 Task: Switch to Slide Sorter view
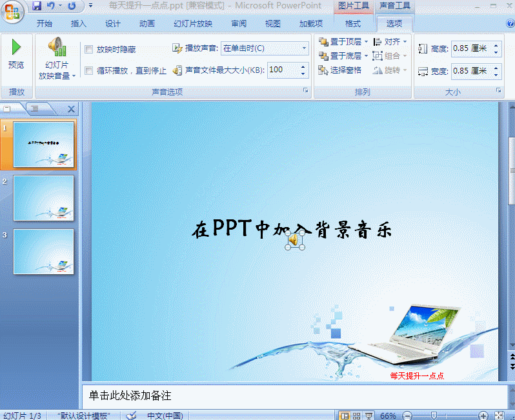(357, 415)
